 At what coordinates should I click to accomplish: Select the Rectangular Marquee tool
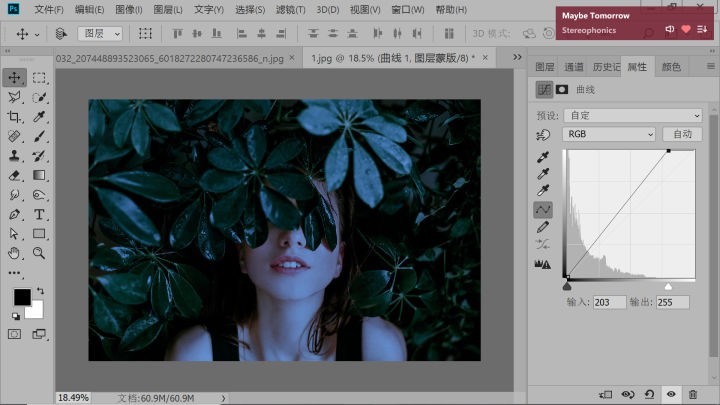coord(39,78)
